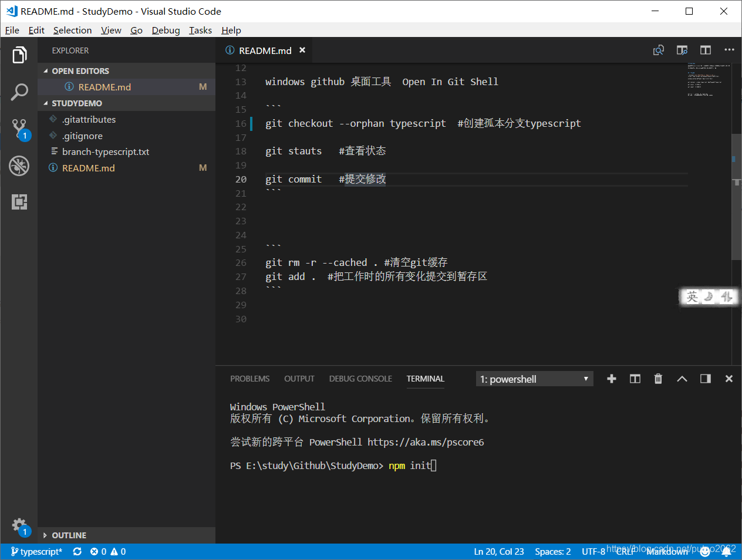Switch branch typescript* in status bar
This screenshot has height=560, width=742.
click(x=36, y=552)
